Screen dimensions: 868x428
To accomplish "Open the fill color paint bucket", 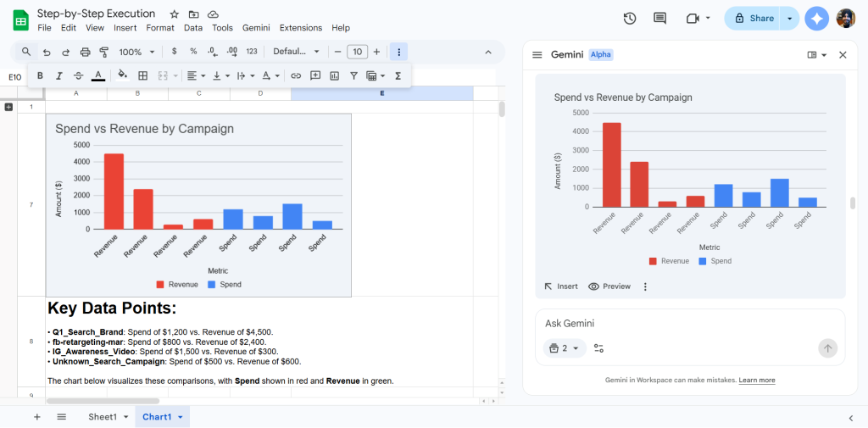I will pyautogui.click(x=122, y=75).
